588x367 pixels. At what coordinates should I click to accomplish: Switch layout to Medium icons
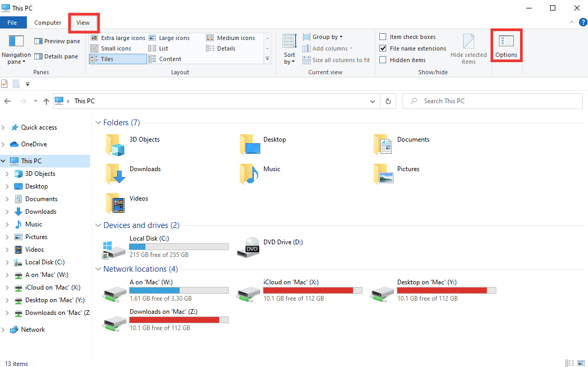click(x=231, y=38)
